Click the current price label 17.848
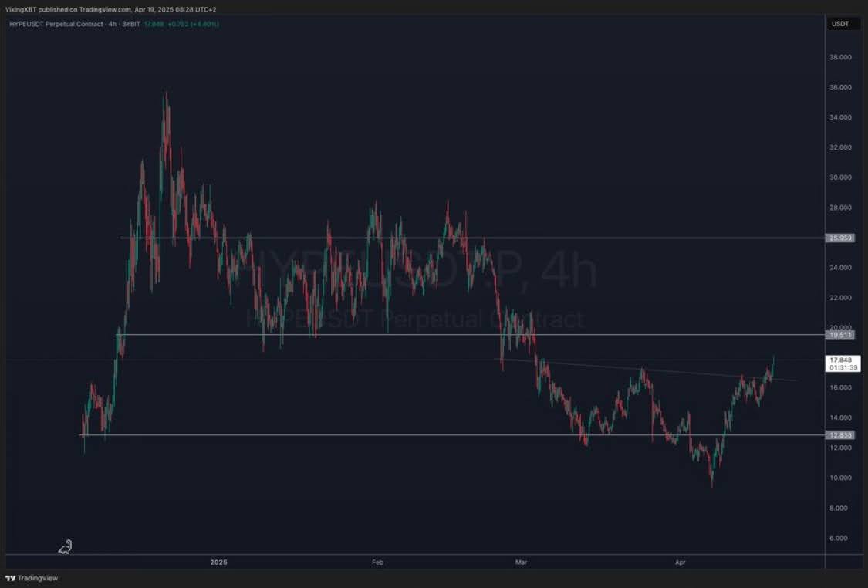The image size is (868, 588). tap(839, 360)
